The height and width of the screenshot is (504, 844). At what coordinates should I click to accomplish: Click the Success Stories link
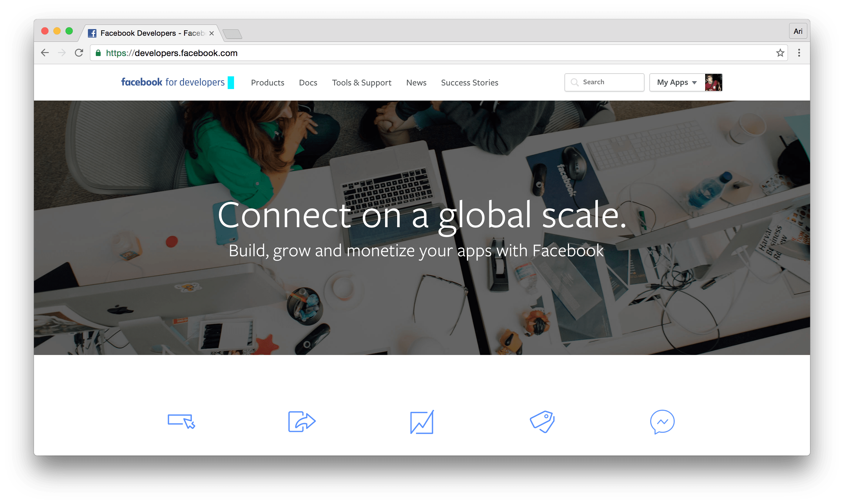(470, 82)
